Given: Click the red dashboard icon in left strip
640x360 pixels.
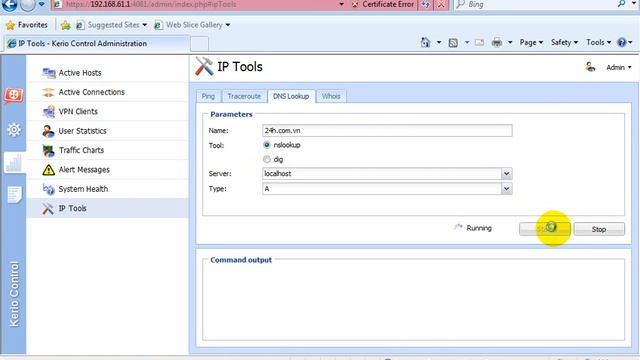Looking at the screenshot, I should coord(14,96).
